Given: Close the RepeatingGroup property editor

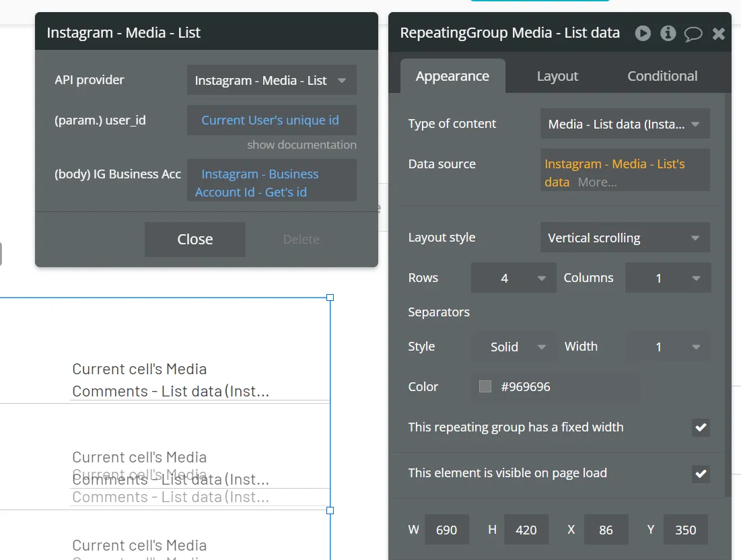Looking at the screenshot, I should point(718,34).
